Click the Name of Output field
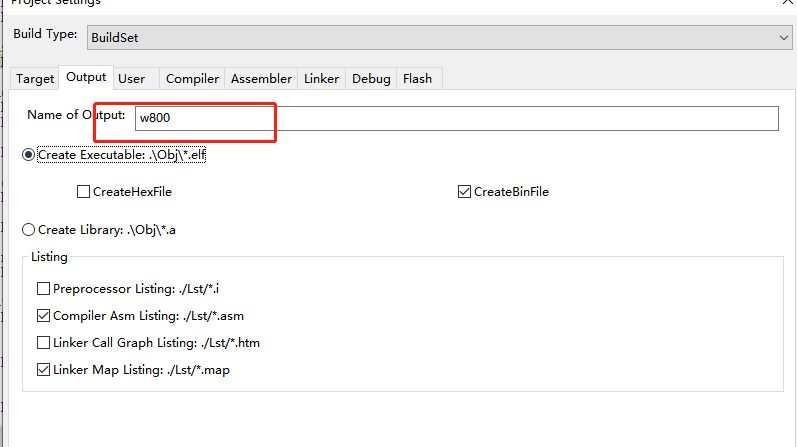 [x=456, y=118]
